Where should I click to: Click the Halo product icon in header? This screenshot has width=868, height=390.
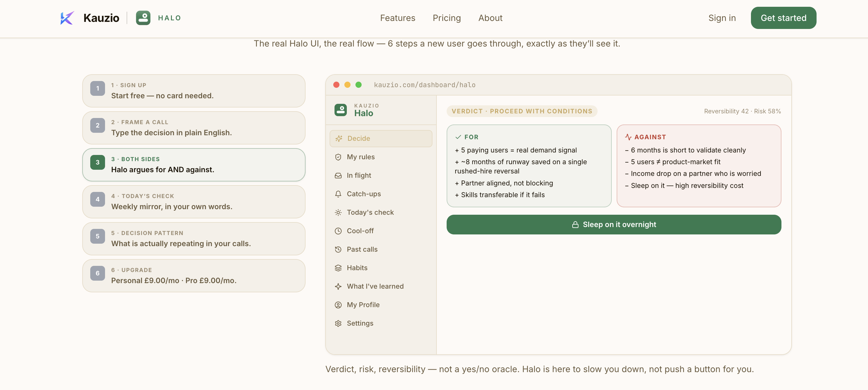tap(143, 18)
